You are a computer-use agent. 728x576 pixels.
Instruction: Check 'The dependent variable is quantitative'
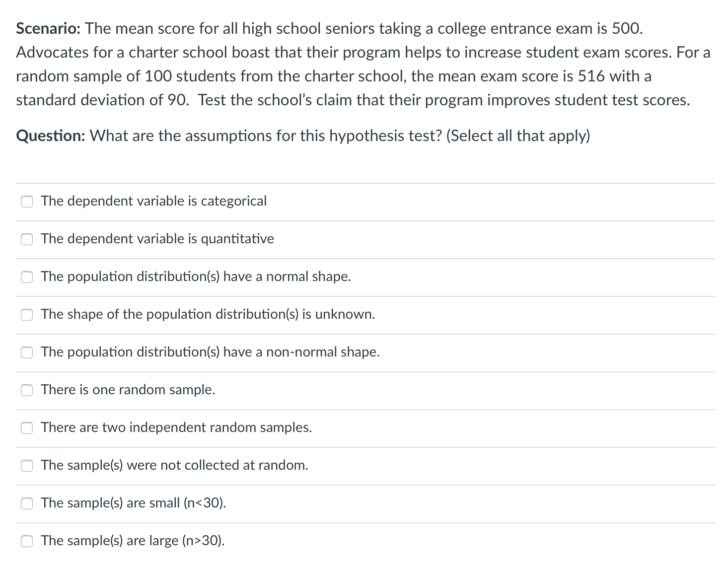pyautogui.click(x=27, y=239)
